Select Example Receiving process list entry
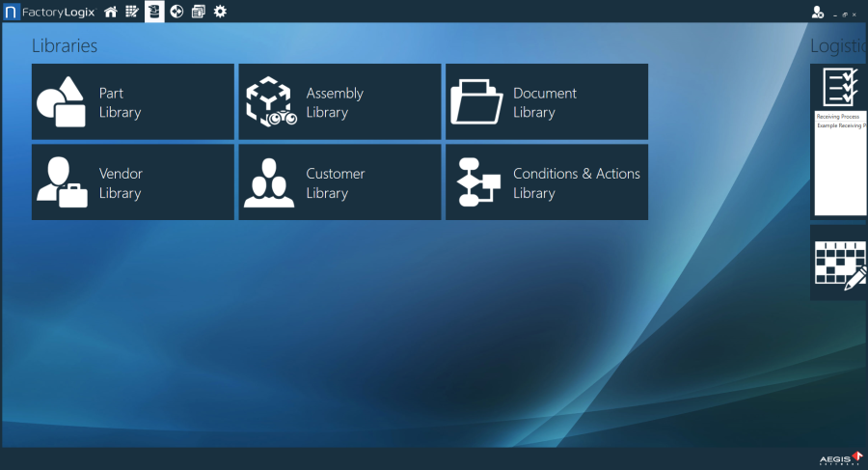868x470 pixels. pos(839,125)
